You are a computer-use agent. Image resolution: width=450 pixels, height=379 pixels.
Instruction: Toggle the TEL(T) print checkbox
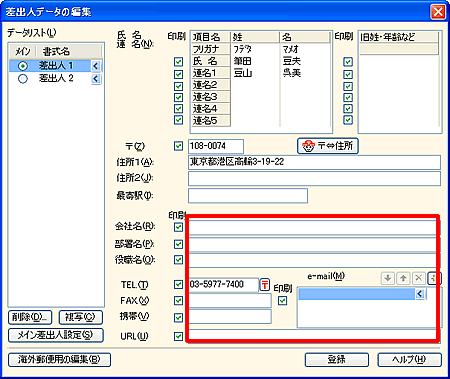coord(179,284)
